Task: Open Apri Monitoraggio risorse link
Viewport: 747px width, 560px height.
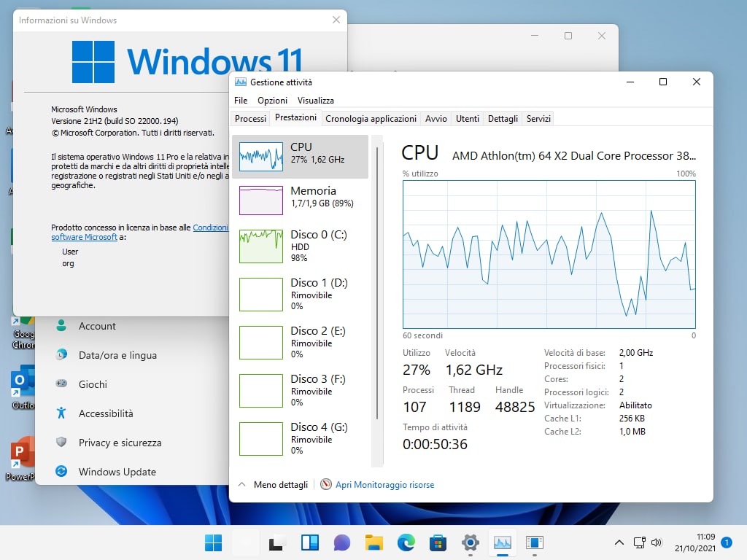Action: [384, 485]
